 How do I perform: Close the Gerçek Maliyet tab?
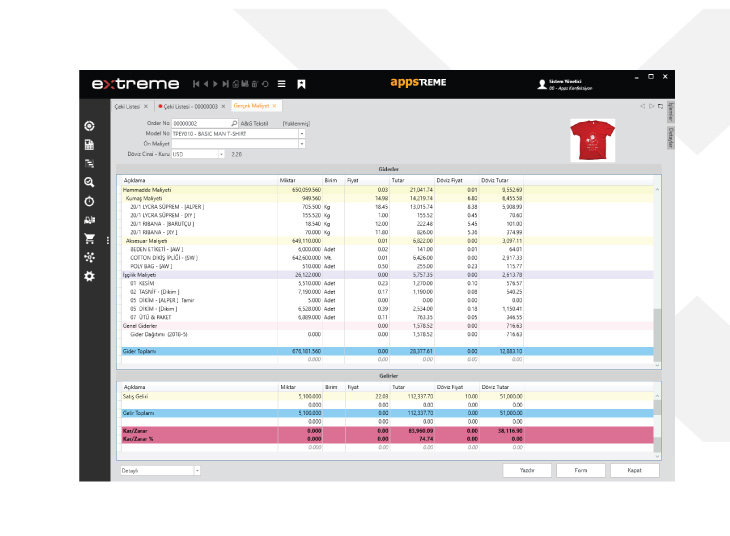(274, 106)
